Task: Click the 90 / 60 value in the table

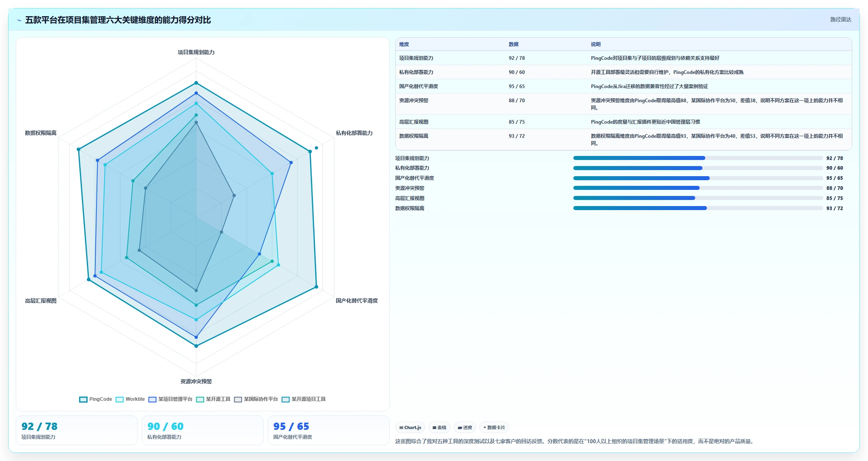Action: tap(517, 72)
